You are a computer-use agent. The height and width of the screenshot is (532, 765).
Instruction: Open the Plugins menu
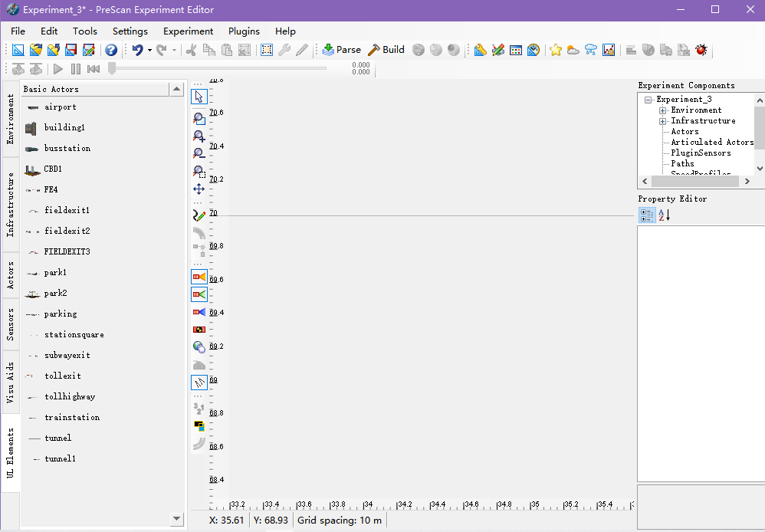244,31
